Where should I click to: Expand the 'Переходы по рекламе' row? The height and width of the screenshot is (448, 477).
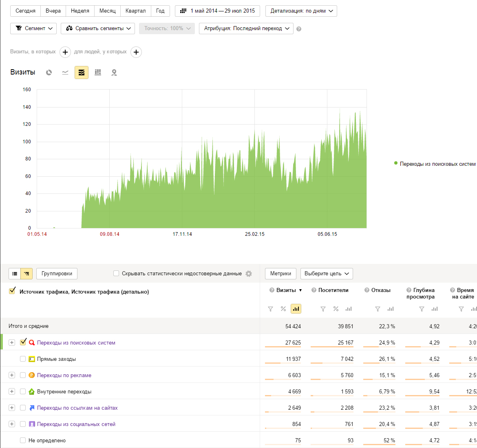click(x=12, y=375)
